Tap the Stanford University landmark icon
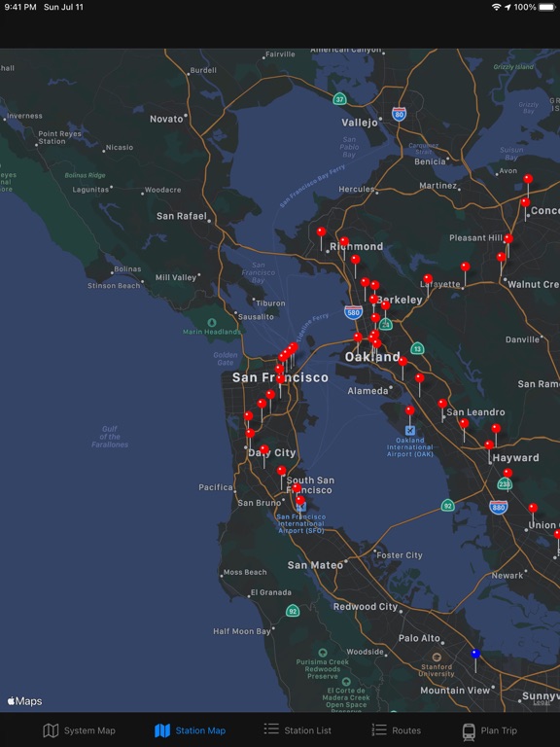 point(437,658)
